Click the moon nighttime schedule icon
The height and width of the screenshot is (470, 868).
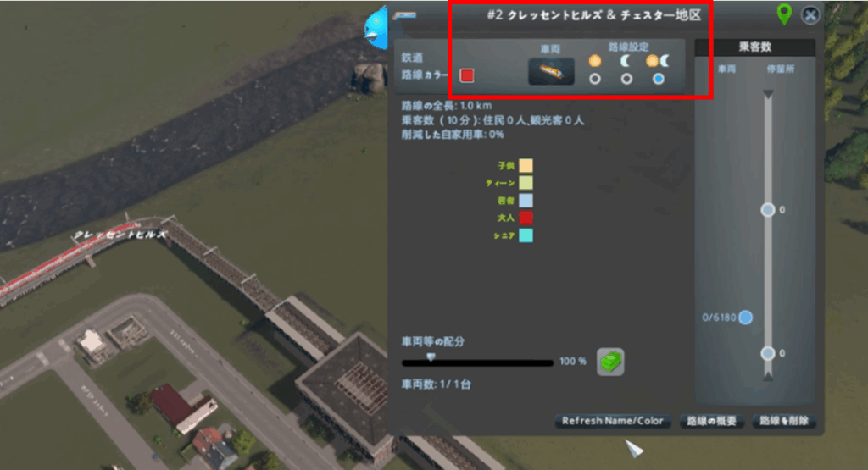[626, 61]
